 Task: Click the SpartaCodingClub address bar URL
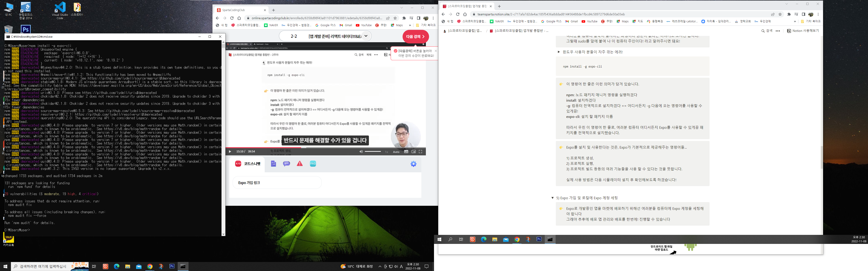tap(317, 18)
